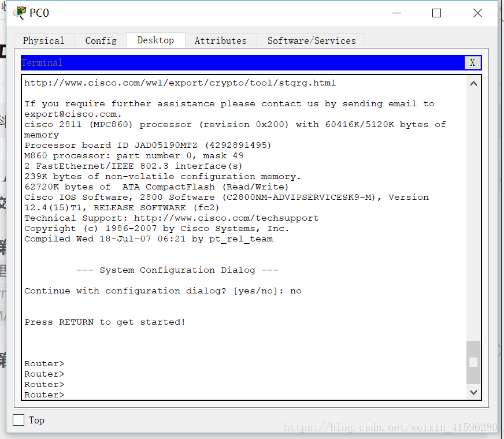Click 'Press RETURN to get started!' text

105,322
